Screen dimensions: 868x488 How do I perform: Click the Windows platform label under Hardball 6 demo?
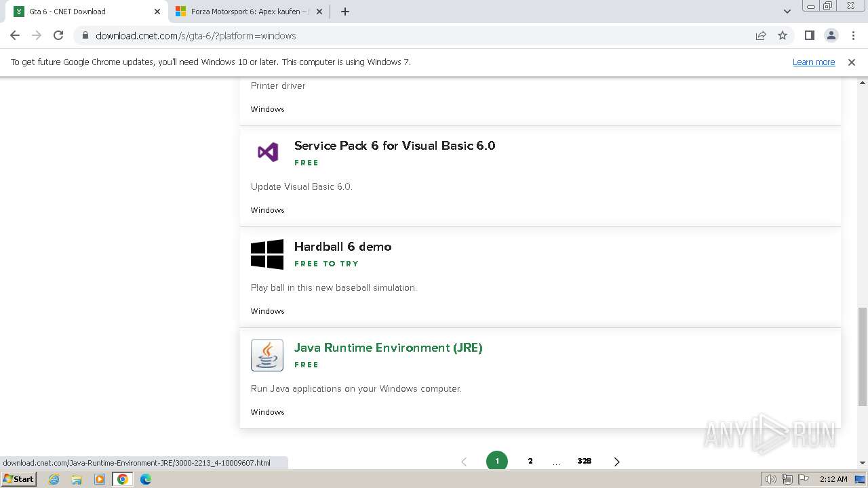tap(268, 311)
